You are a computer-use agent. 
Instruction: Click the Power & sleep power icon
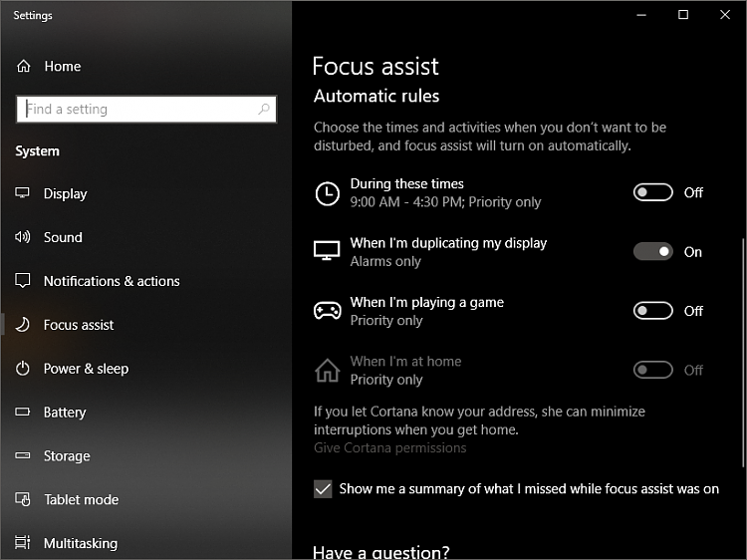[x=22, y=369]
